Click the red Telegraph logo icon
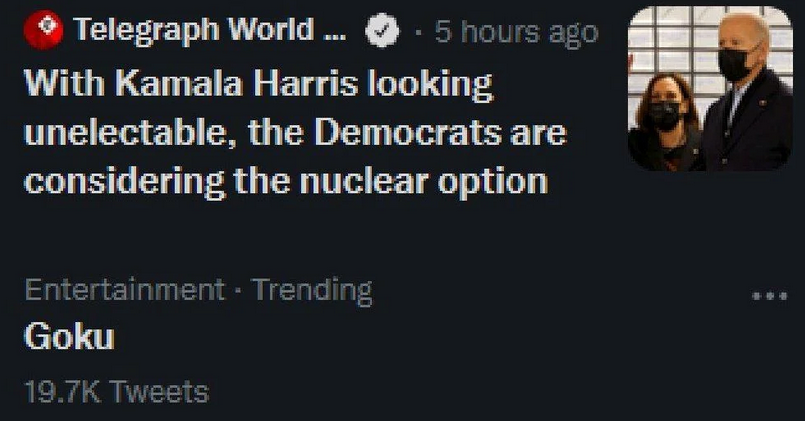Image resolution: width=805 pixels, height=421 pixels. click(x=41, y=30)
